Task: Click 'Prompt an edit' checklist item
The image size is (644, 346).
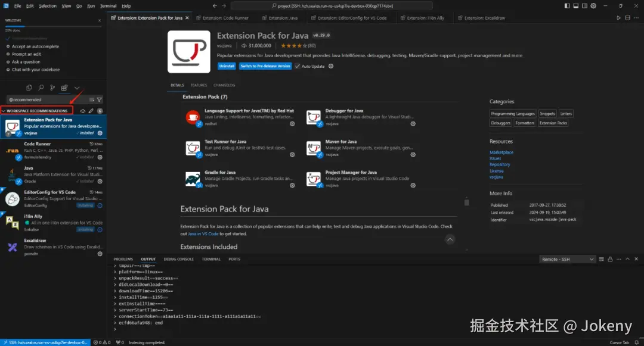Action: click(x=26, y=54)
